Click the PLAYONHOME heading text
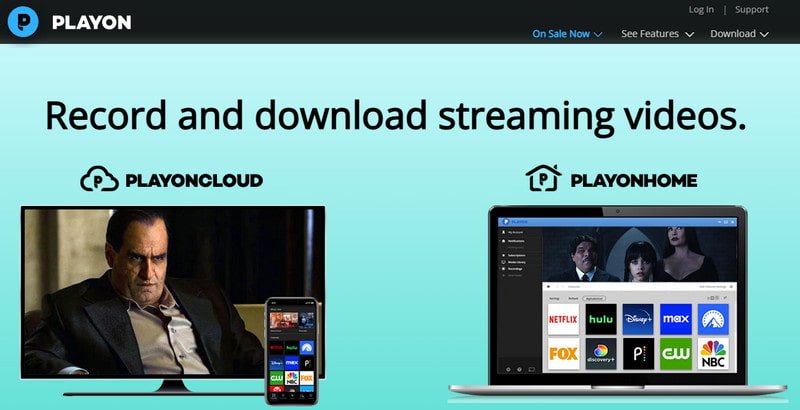Image resolution: width=800 pixels, height=410 pixels. tap(634, 181)
